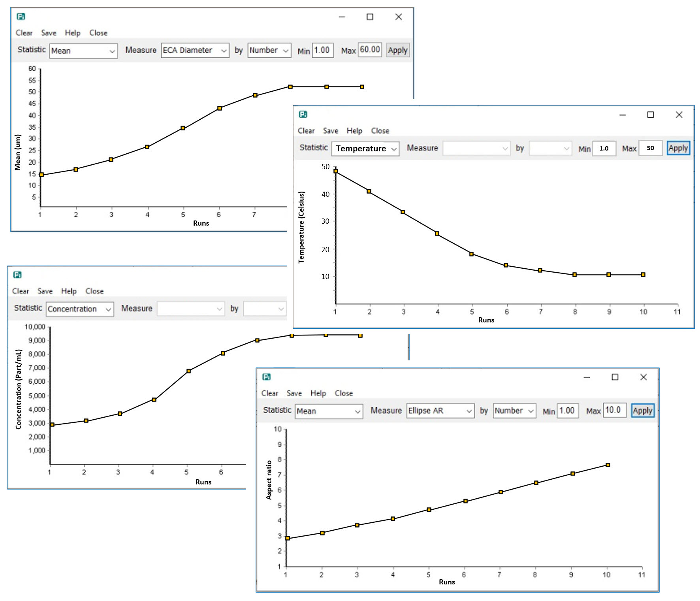Open Clear menu in Concentration window
This screenshot has height=601, width=700.
pyautogui.click(x=21, y=291)
